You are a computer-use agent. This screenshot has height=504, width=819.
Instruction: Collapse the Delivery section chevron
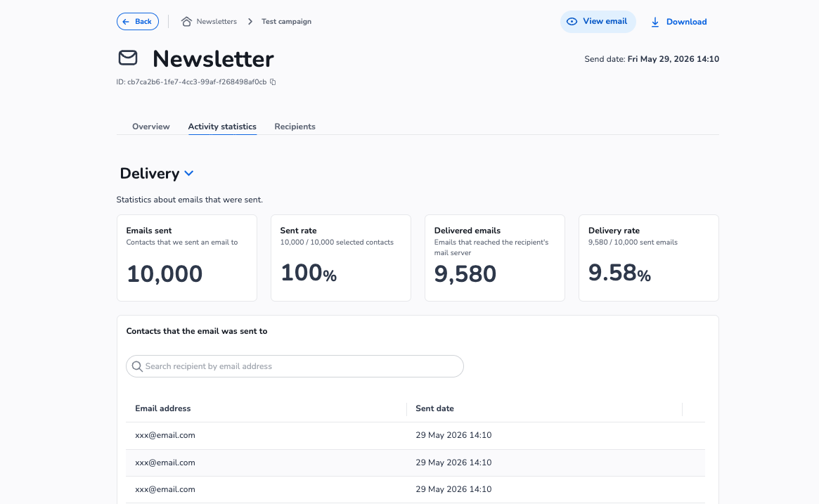(x=189, y=174)
